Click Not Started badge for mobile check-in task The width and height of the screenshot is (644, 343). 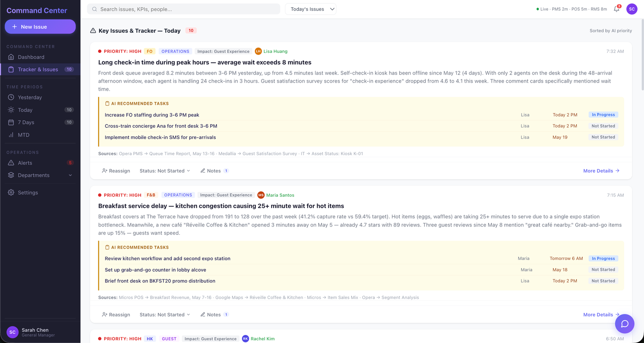[603, 137]
